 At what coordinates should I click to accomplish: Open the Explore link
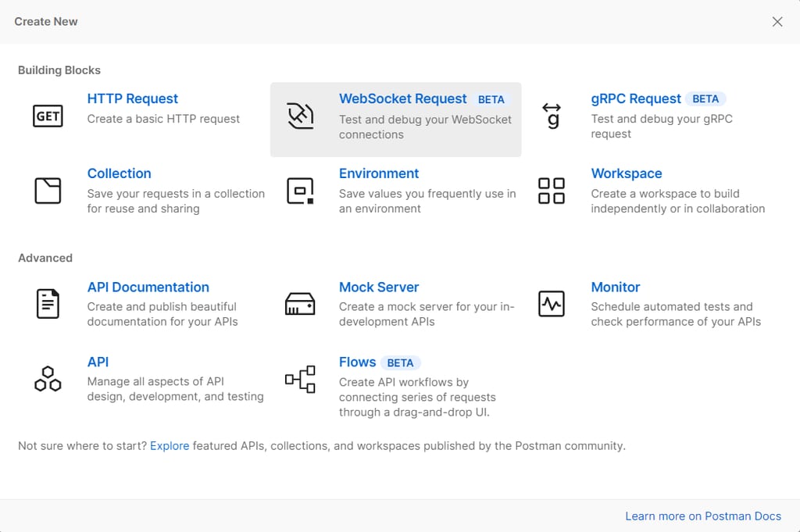pos(170,446)
